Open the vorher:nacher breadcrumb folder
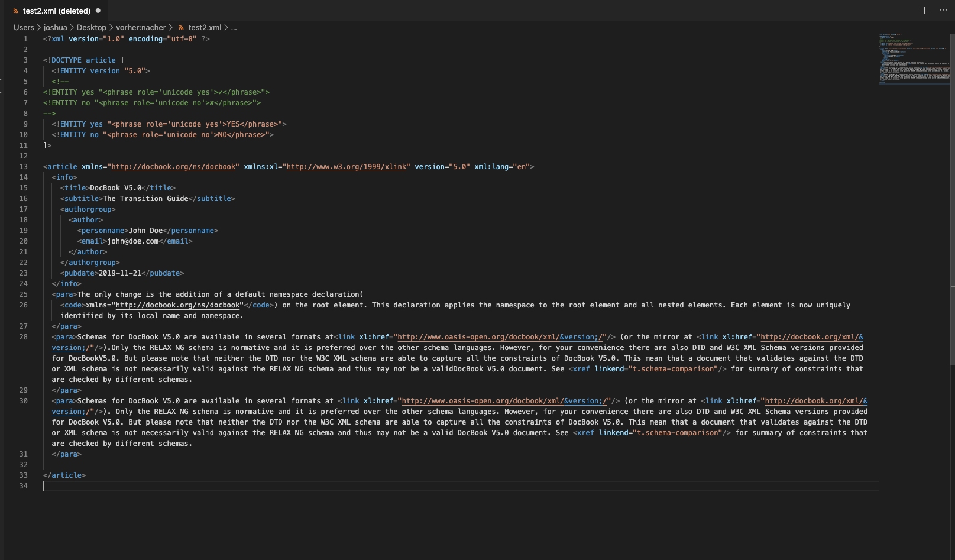Viewport: 955px width, 560px height. pyautogui.click(x=141, y=28)
